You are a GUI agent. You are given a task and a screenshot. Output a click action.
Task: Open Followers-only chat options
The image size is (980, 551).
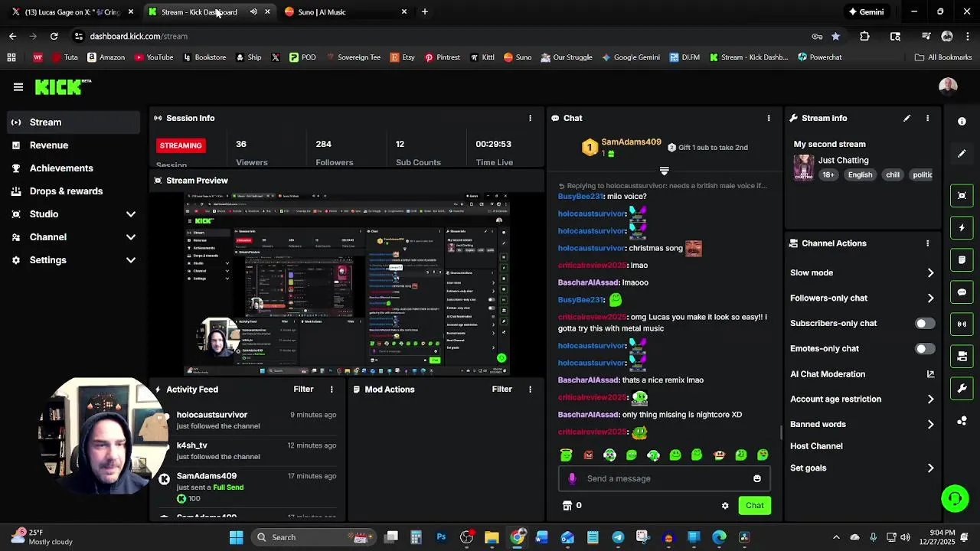862,298
